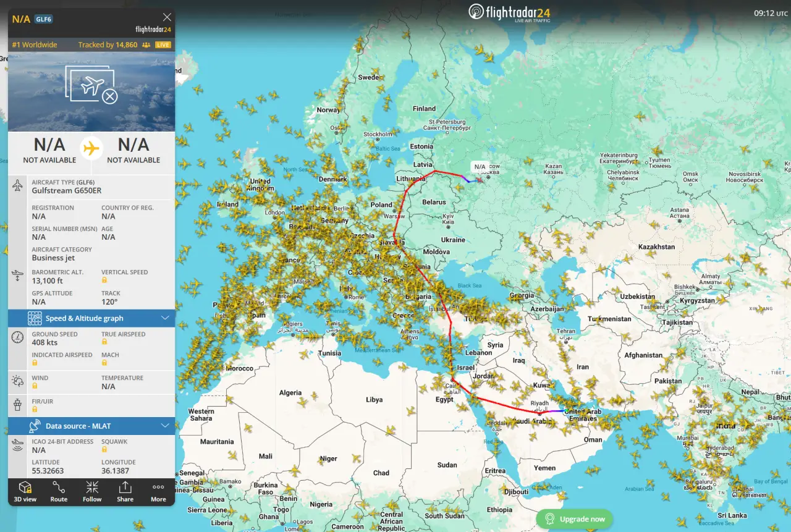
Task: Click the weather icon beside Wind
Action: 18,381
